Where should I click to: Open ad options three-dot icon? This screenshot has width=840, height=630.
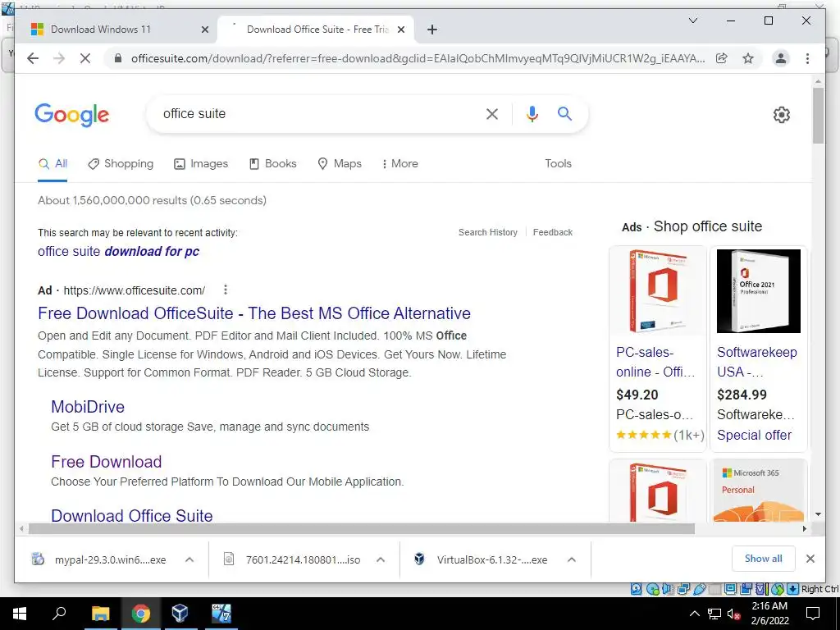coord(226,290)
